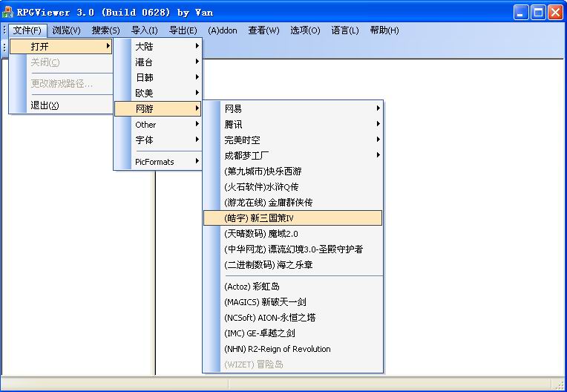Open the 文件(F) menu

[x=27, y=30]
